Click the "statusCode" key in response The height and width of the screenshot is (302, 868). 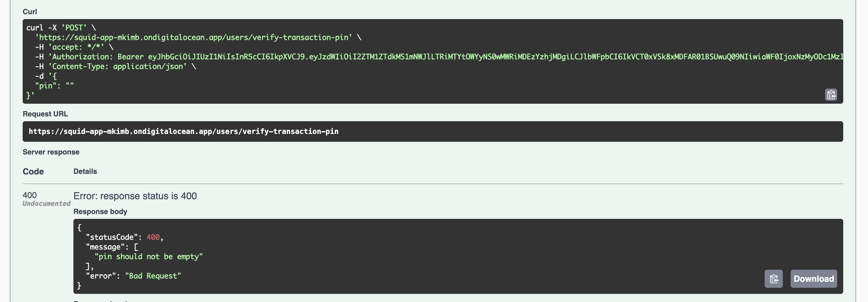(x=112, y=237)
